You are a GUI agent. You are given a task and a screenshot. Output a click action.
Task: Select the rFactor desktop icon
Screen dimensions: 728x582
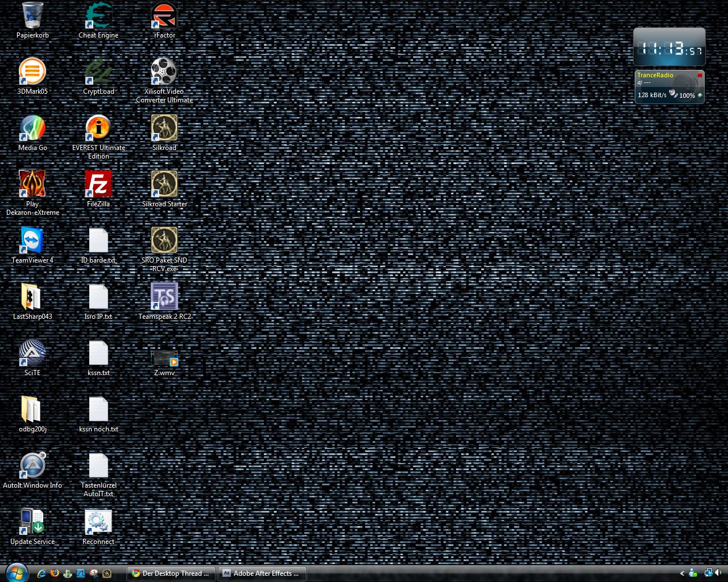tap(164, 16)
